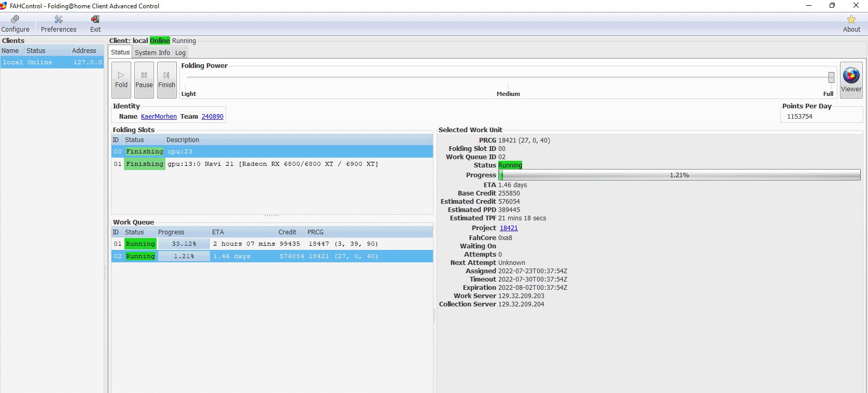Click Folding Slots Status column header

click(144, 139)
